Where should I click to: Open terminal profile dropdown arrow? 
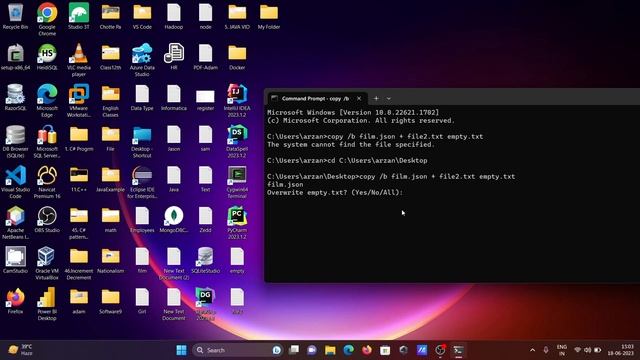[x=389, y=98]
